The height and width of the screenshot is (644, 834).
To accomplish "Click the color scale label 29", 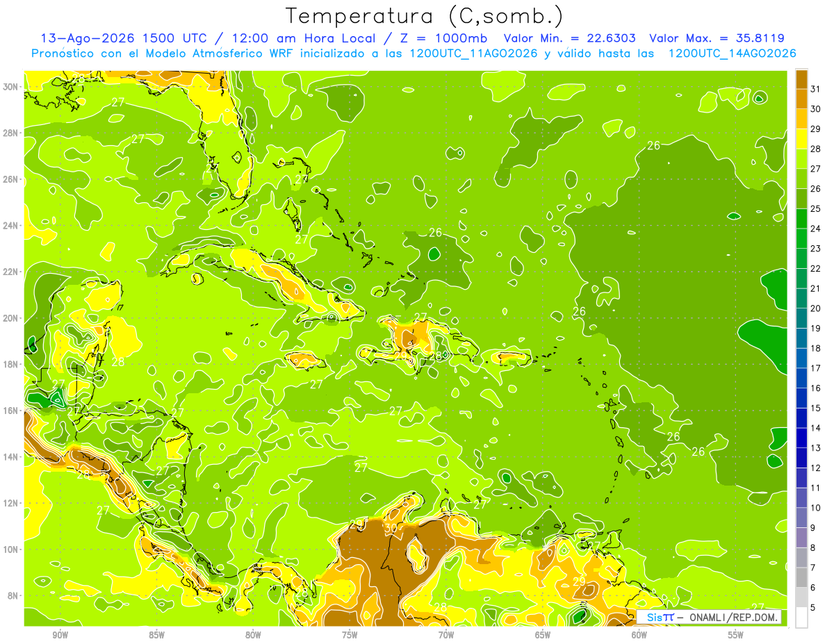I will [x=816, y=129].
